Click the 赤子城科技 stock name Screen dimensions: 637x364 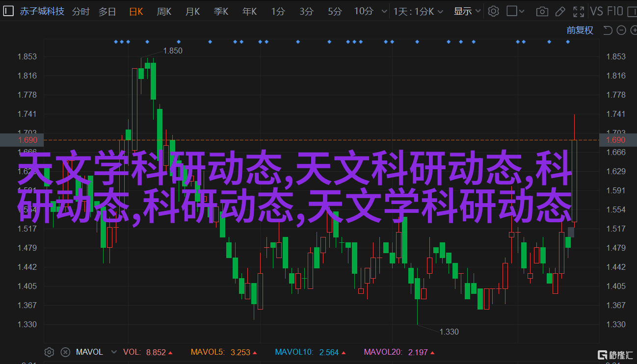point(42,11)
